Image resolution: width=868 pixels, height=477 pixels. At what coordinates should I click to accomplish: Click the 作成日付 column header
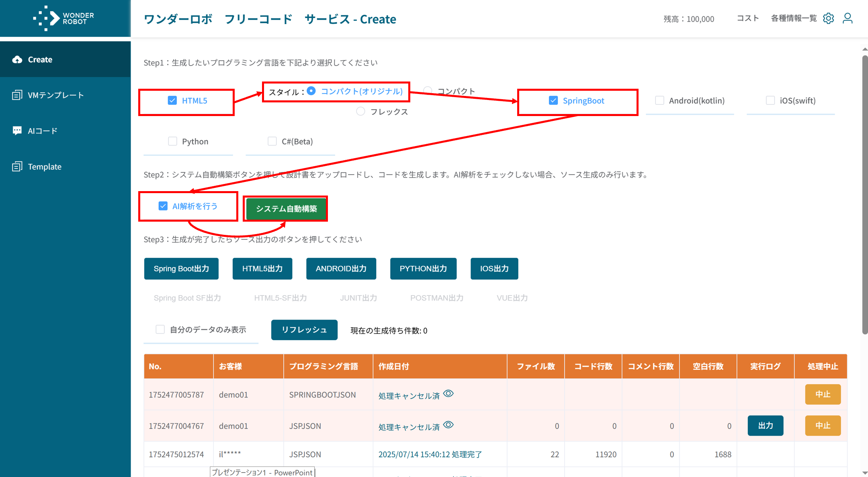tap(440, 366)
